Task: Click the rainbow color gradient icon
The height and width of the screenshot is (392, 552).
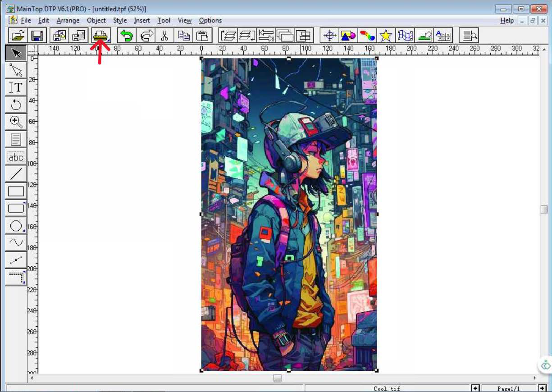Action: [367, 35]
